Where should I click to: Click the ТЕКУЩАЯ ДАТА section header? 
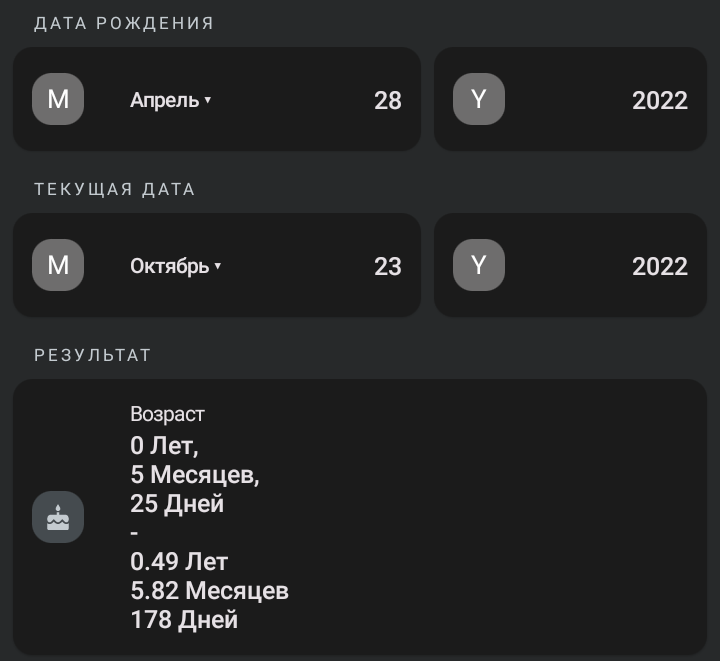(115, 189)
